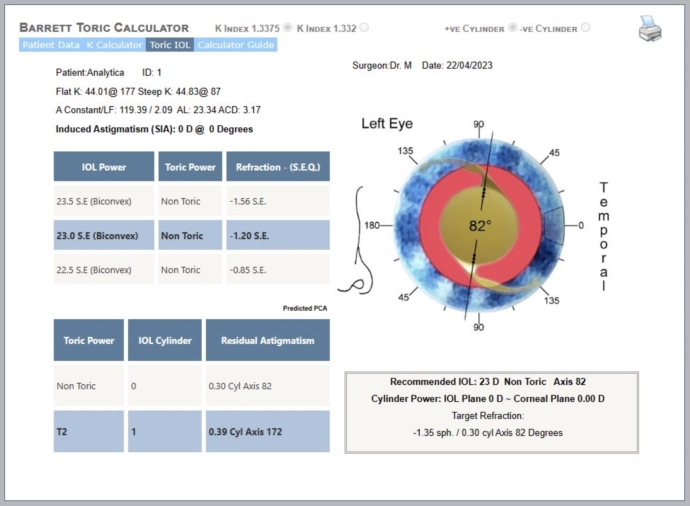The width and height of the screenshot is (690, 506).
Task: Click the Recommended IOL summary box
Action: pyautogui.click(x=491, y=412)
